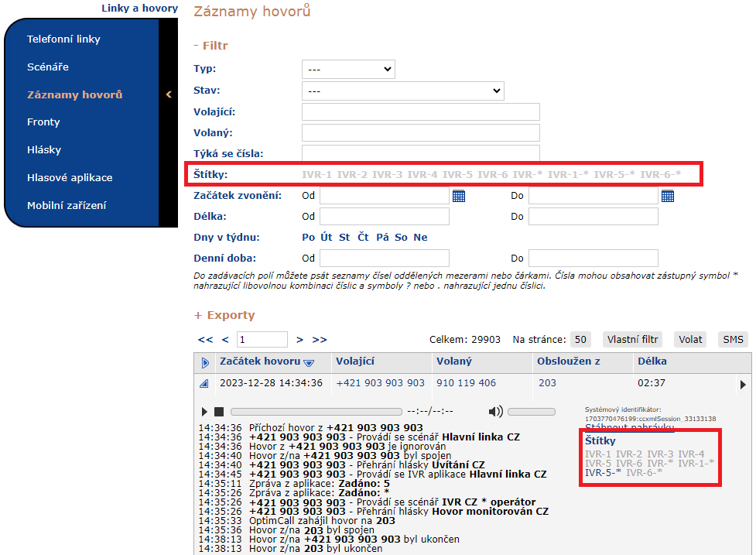Click the speaker volume icon
The image size is (756, 555).
pyautogui.click(x=495, y=411)
